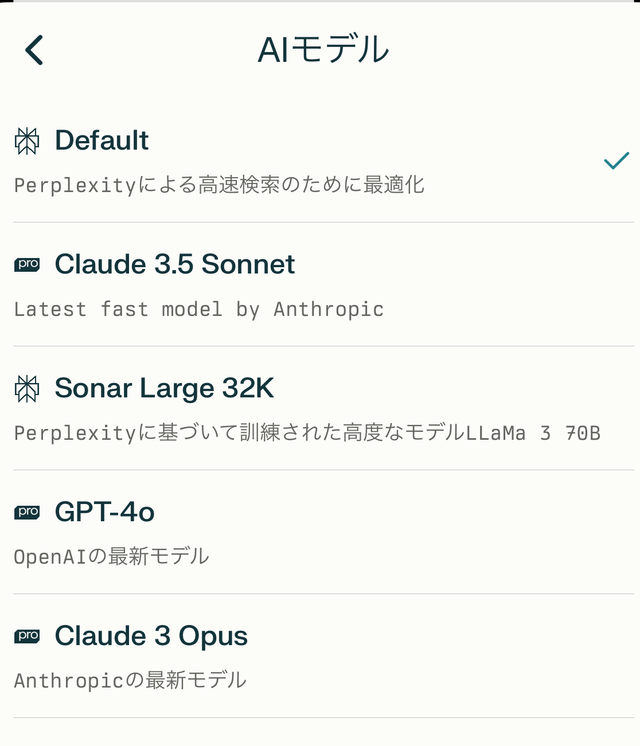Click the Perplexity logo beside Default
This screenshot has height=746, width=640.
tap(27, 141)
